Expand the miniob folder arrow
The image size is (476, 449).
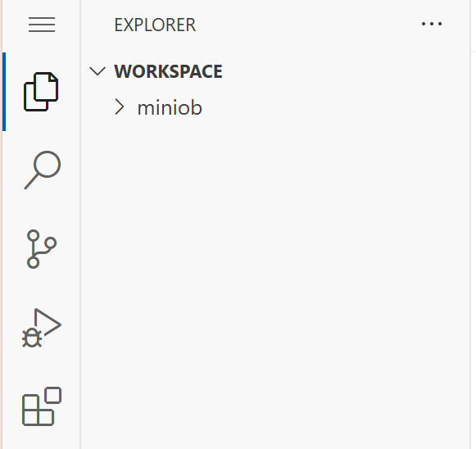click(x=120, y=107)
